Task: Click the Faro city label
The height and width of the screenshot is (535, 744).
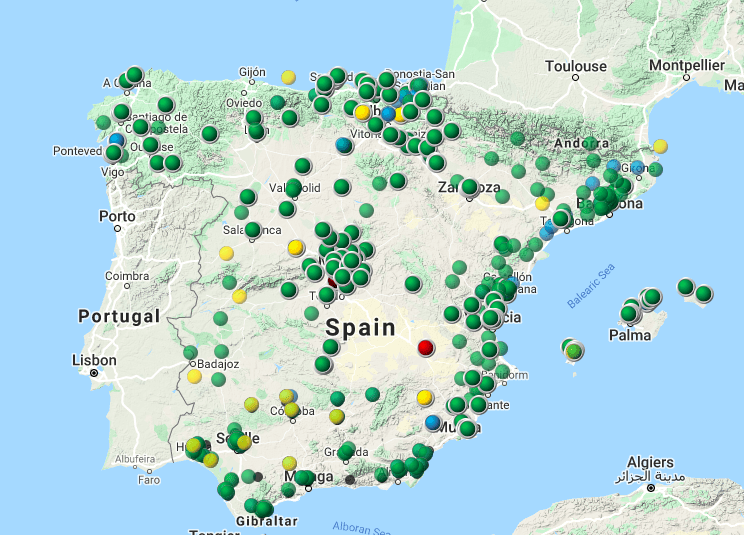Action: (x=148, y=479)
